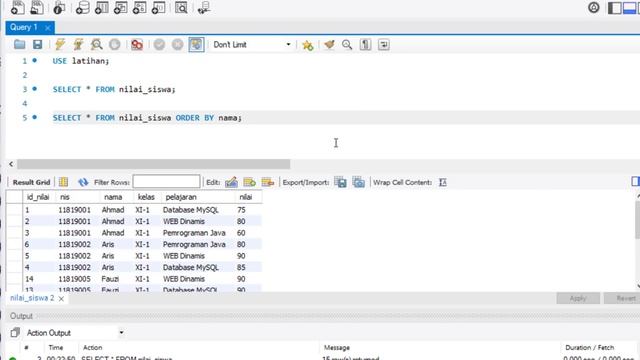Open the object inspector icon
The height and width of the screenshot is (360, 640).
pos(59,7)
